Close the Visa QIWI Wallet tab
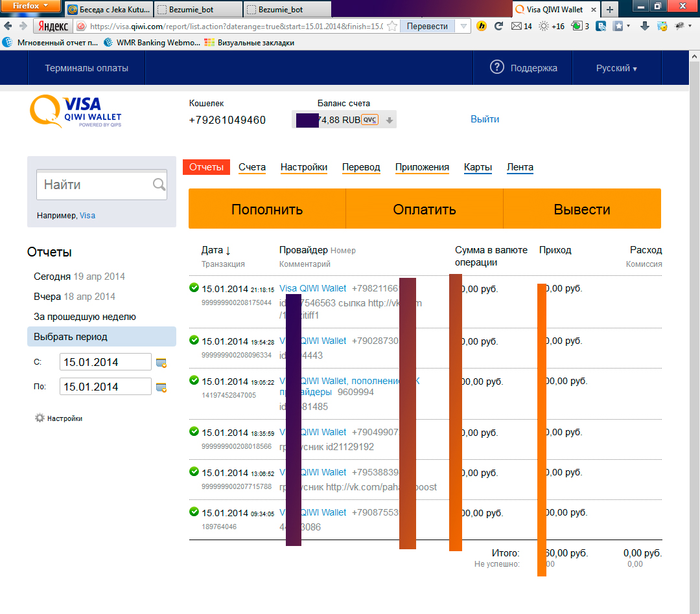Viewport: 700px width, 614px height. coord(593,9)
